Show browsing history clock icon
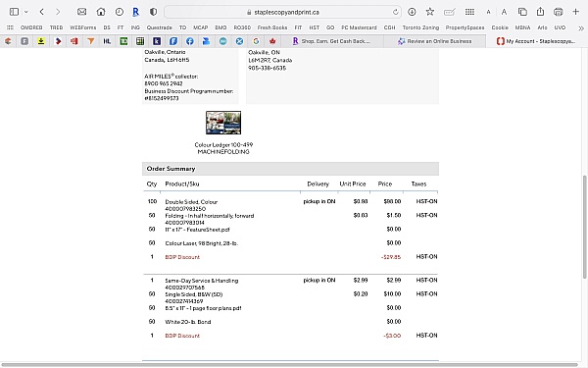 (x=120, y=12)
